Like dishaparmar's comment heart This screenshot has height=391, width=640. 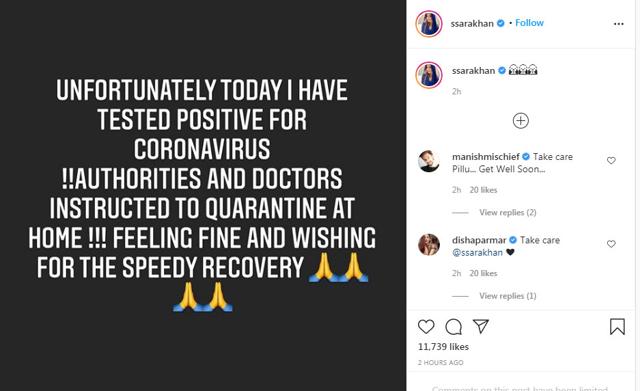(611, 244)
